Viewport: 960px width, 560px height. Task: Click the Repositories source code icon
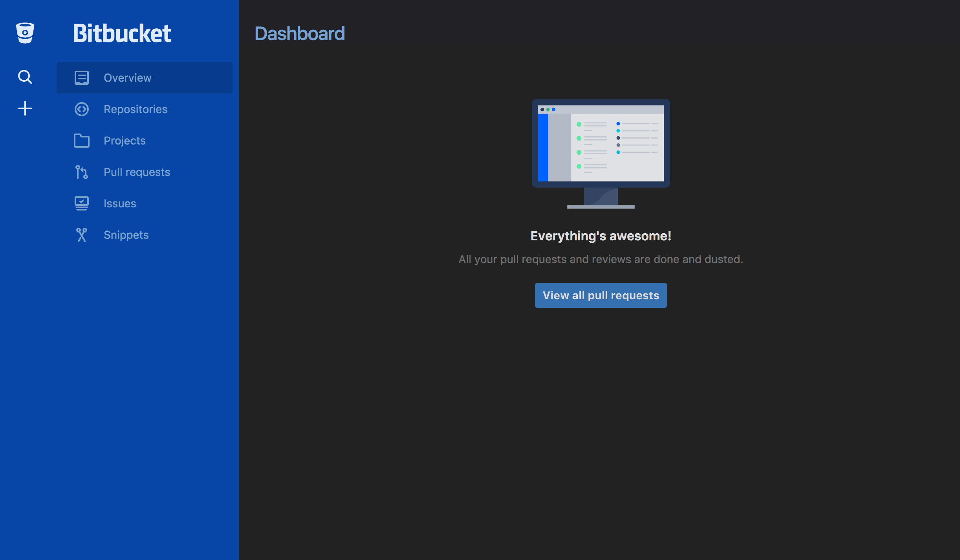81,109
